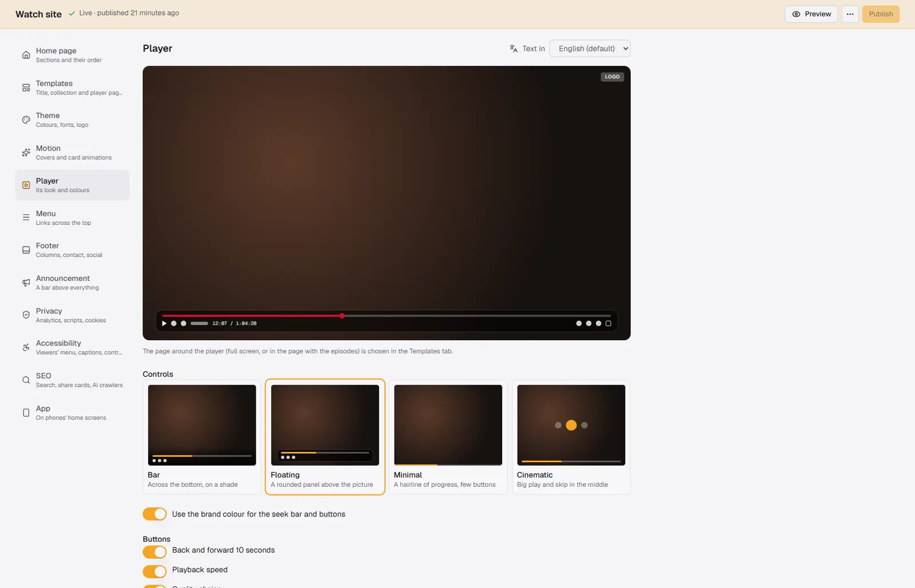Click the Templates layout icon in sidebar
Screen dimensions: 915x588
[x=26, y=88]
